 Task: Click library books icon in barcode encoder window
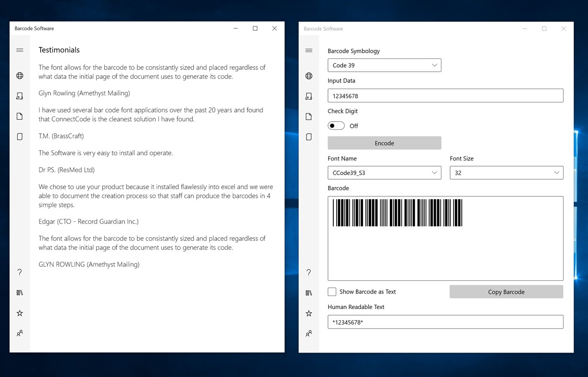pos(309,293)
